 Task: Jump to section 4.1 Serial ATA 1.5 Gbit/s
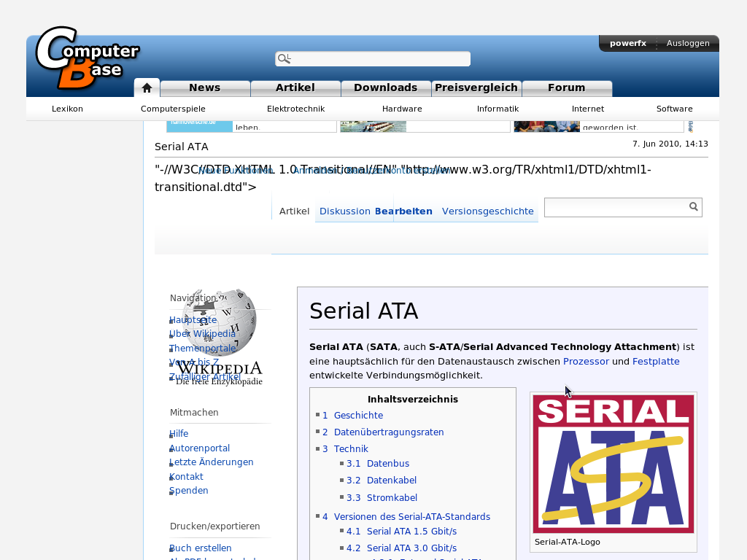pos(402,532)
